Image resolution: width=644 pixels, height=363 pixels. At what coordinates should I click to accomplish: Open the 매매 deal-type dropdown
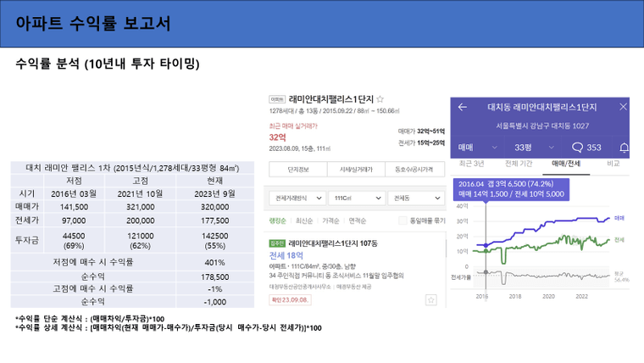coord(478,148)
